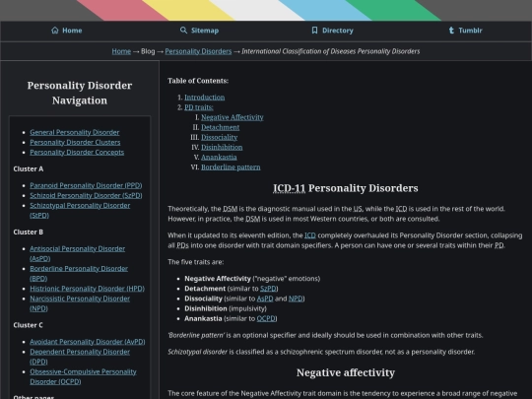The image size is (532, 399).
Task: Click NPD link beside Dissociality bullet
Action: [296, 299]
